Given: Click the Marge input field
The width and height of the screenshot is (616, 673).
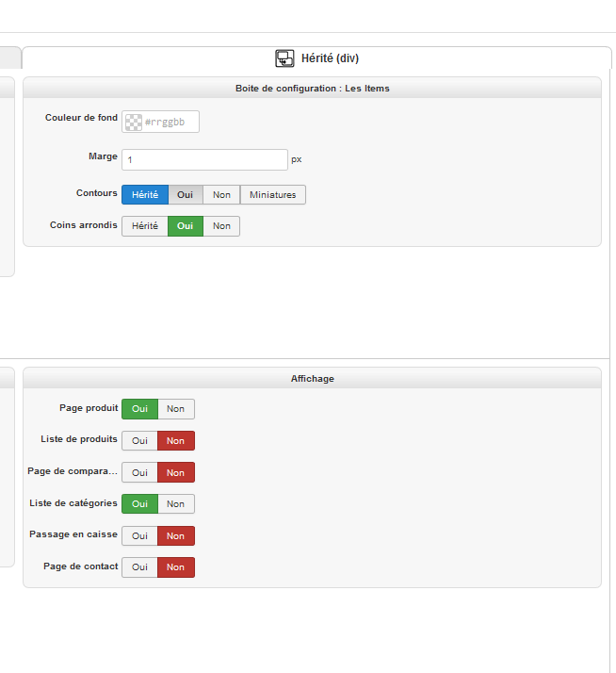Looking at the screenshot, I should tap(204, 159).
